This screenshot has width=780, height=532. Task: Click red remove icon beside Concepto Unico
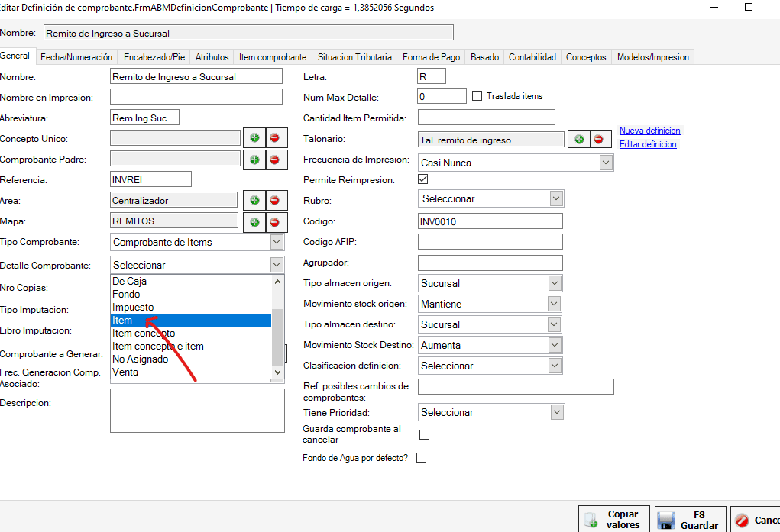274,138
